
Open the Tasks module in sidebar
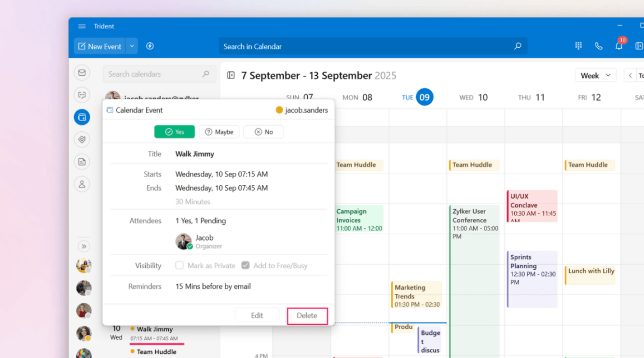(82, 139)
